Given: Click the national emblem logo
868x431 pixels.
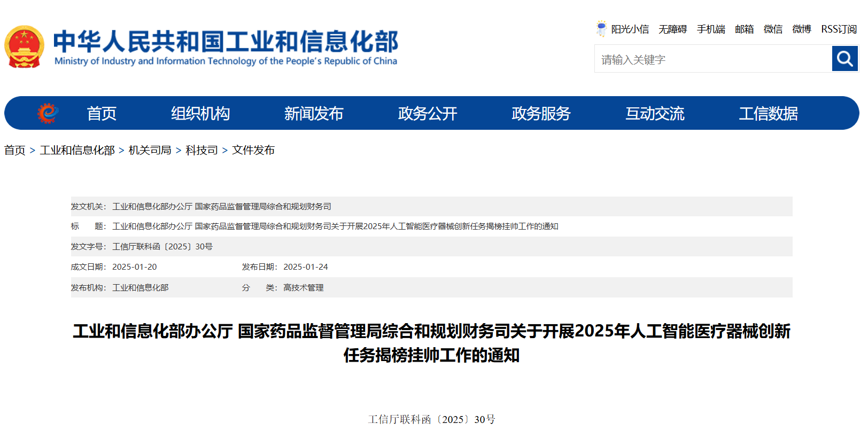Looking at the screenshot, I should coord(24,47).
